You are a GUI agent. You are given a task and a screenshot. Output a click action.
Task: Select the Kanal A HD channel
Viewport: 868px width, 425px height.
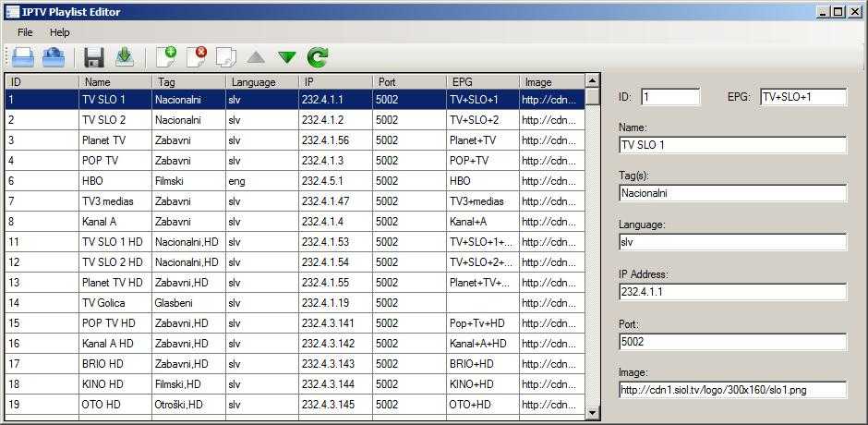point(107,344)
